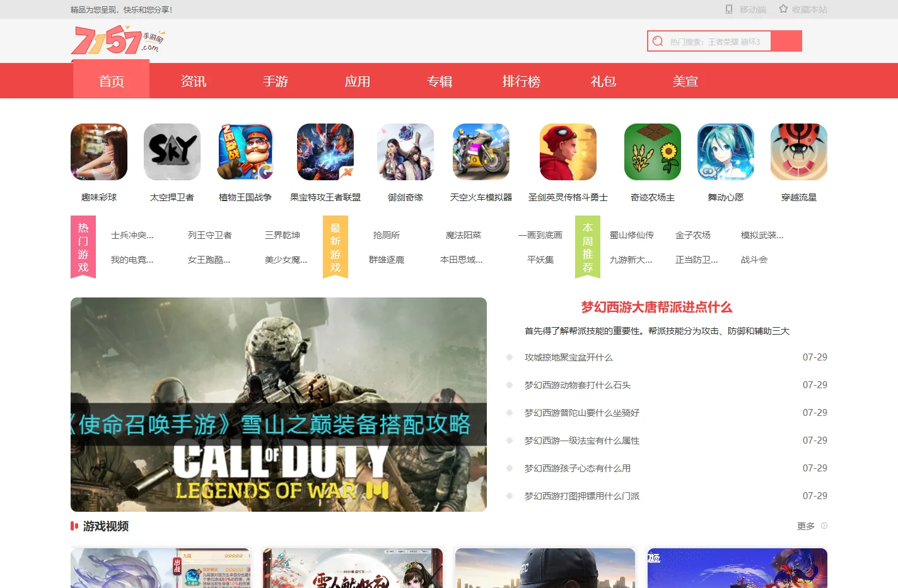Screen dimensions: 898x588
Task: Open the 九游新大... link
Action: coord(631,260)
